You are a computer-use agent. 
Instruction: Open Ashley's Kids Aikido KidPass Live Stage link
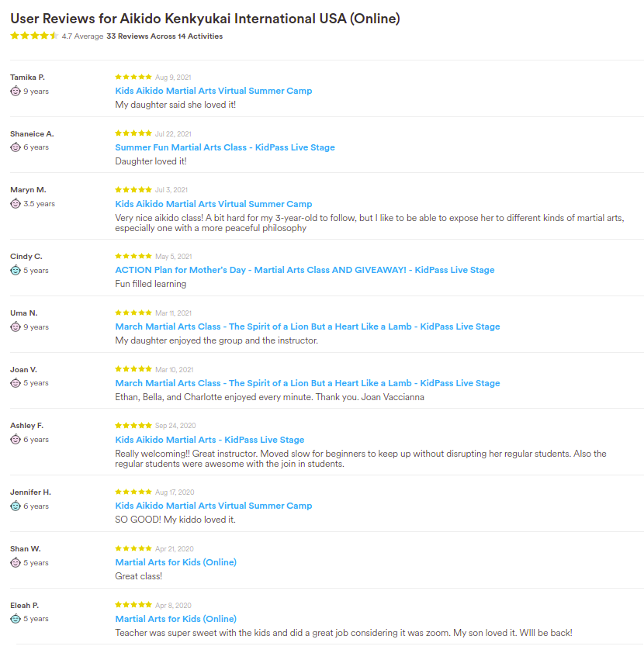pyautogui.click(x=209, y=440)
